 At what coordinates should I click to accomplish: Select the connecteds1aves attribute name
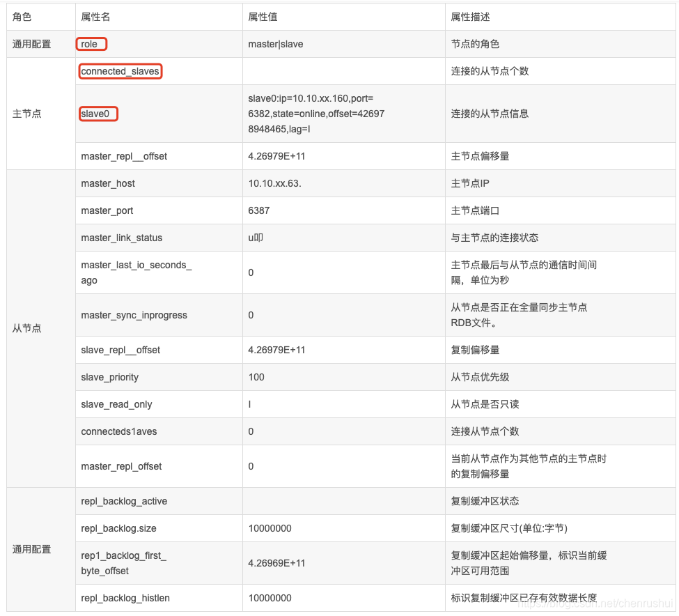coord(119,431)
